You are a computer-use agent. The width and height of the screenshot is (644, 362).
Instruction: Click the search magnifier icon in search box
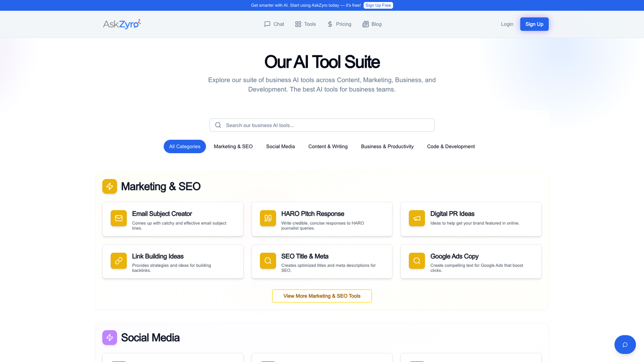(x=218, y=125)
